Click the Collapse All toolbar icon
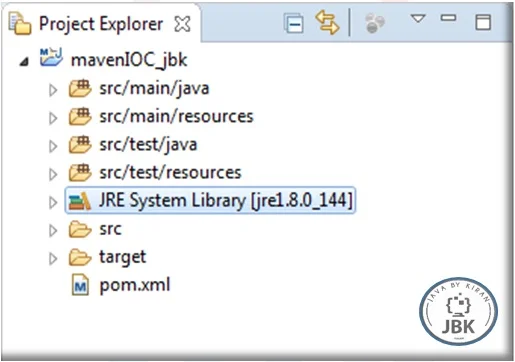515x362 pixels. [x=294, y=23]
